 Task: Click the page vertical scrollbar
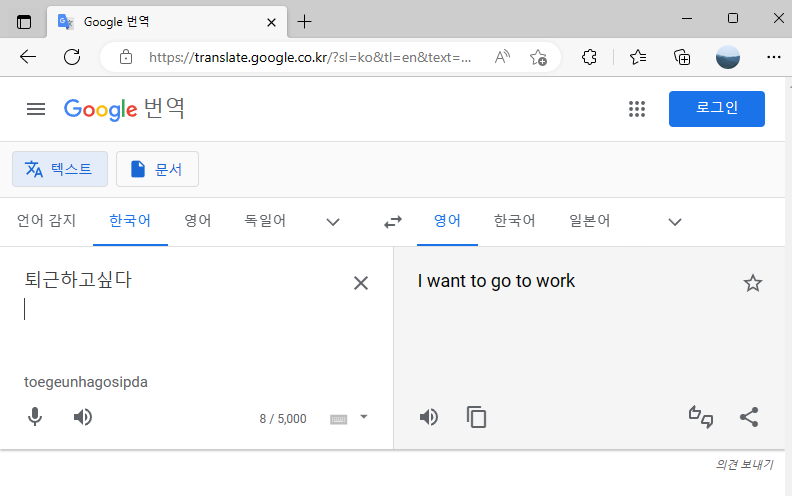pos(788,286)
